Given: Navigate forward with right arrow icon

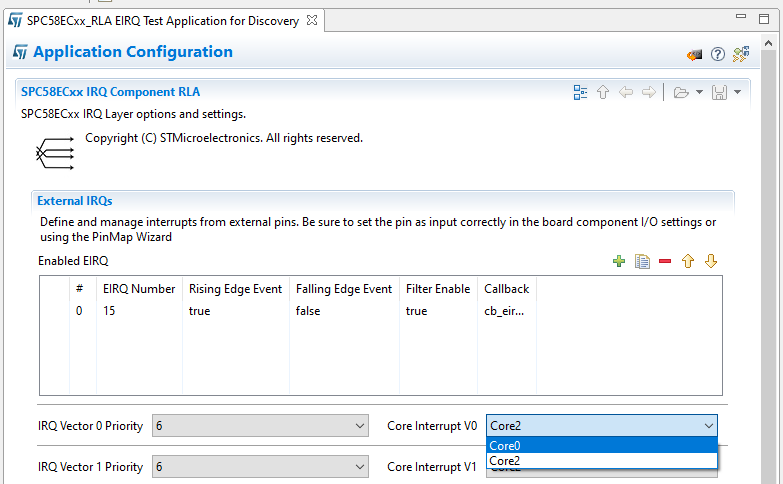Looking at the screenshot, I should pyautogui.click(x=649, y=92).
